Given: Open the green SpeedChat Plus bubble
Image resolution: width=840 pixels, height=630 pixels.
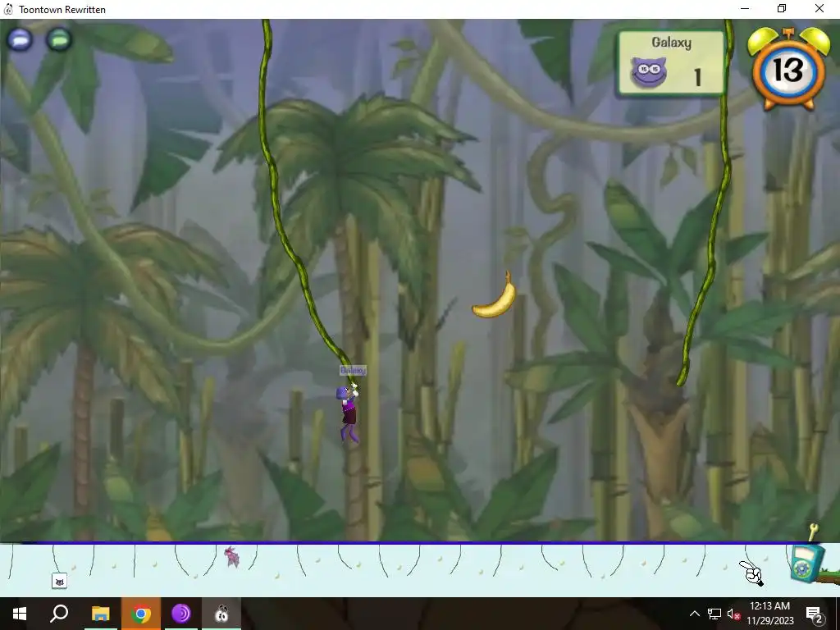Looking at the screenshot, I should [59, 39].
